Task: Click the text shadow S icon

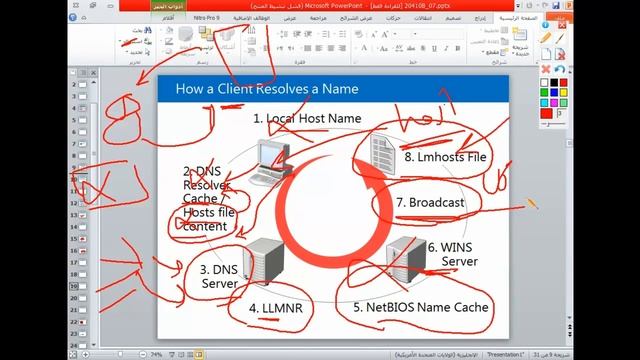Action: point(423,49)
